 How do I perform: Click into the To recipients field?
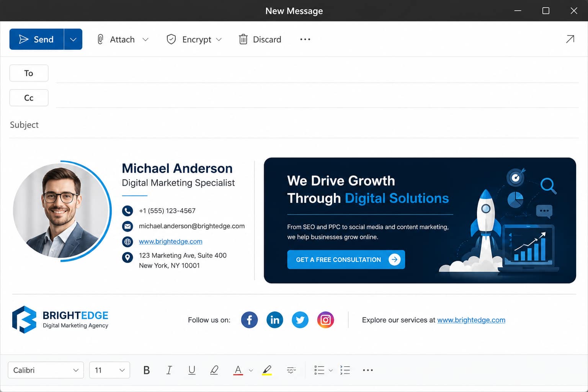pos(317,73)
